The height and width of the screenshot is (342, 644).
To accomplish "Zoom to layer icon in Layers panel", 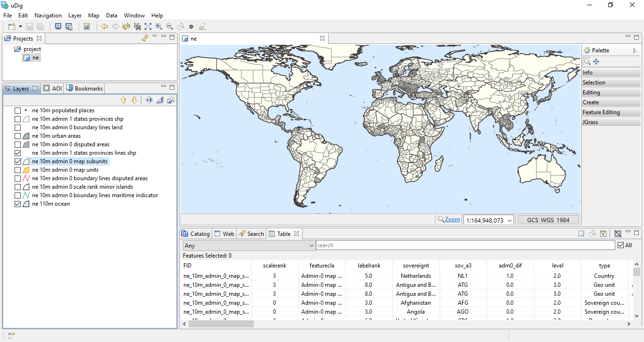I will tap(171, 100).
